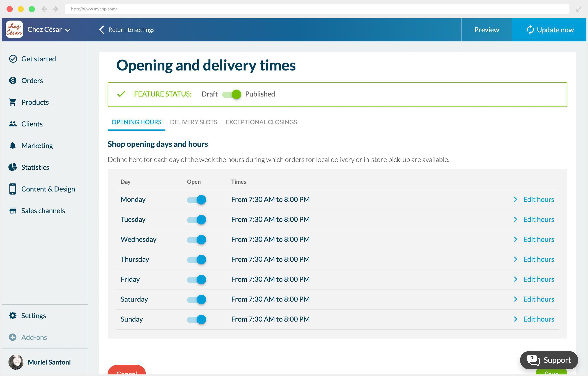Open Edit hours arrow for Friday
This screenshot has height=376, width=588.
click(515, 279)
